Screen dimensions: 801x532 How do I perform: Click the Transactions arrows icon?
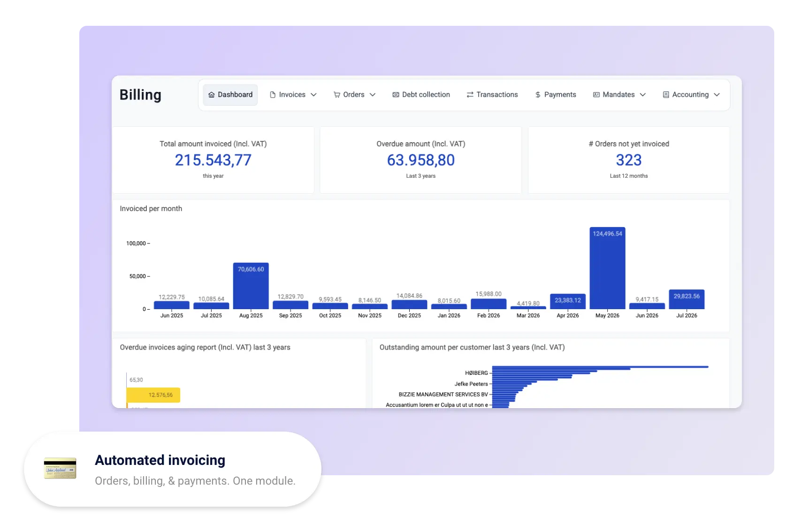(x=470, y=95)
